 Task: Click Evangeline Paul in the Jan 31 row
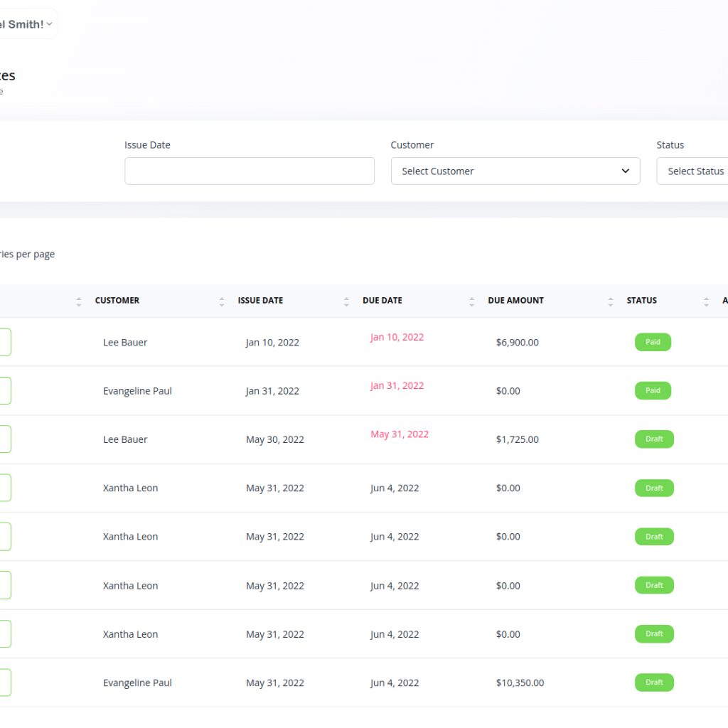[x=137, y=391]
